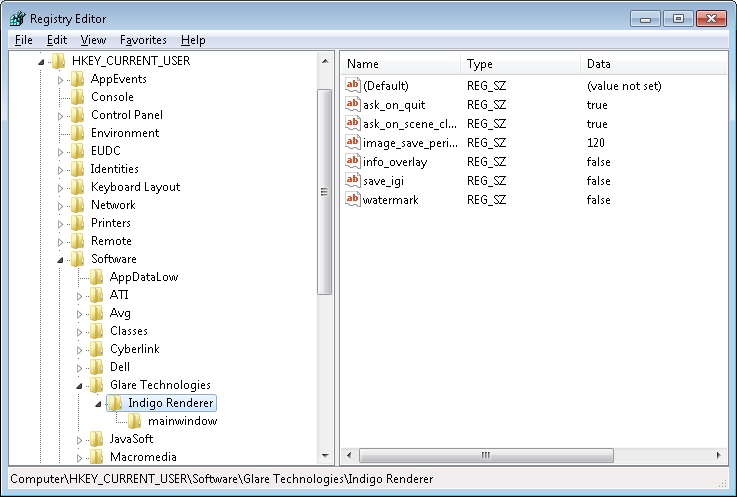Select the Keyboard Layout key

click(135, 187)
